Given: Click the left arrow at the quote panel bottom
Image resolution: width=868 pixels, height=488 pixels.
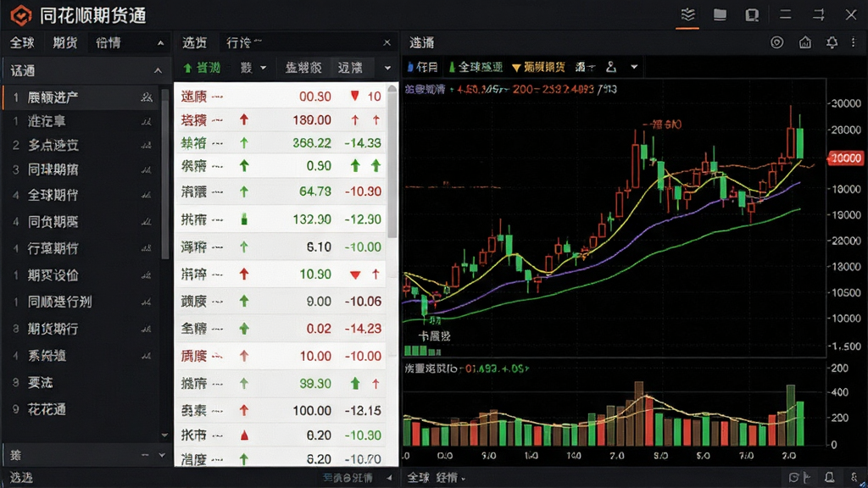Looking at the screenshot, I should click(x=389, y=477).
